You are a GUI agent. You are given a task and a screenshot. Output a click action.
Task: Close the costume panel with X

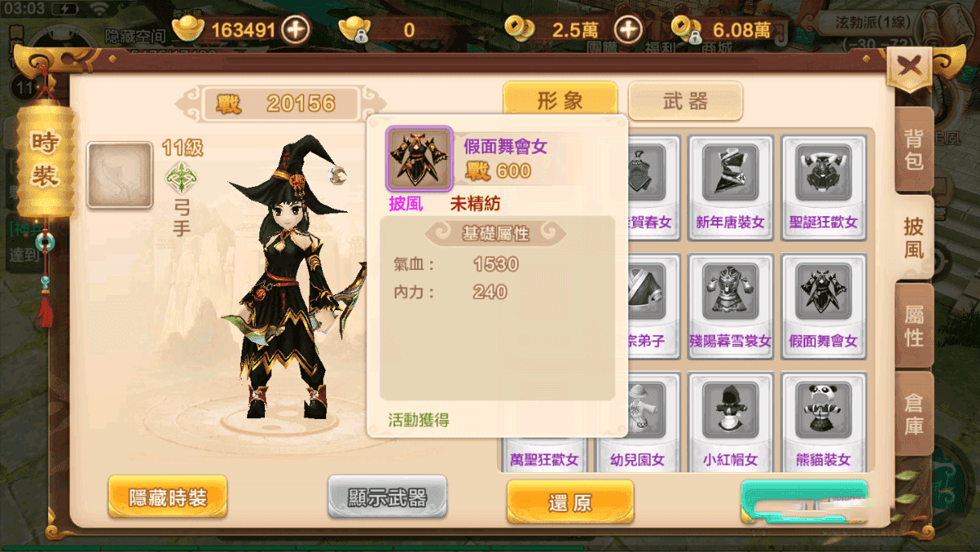click(x=909, y=68)
